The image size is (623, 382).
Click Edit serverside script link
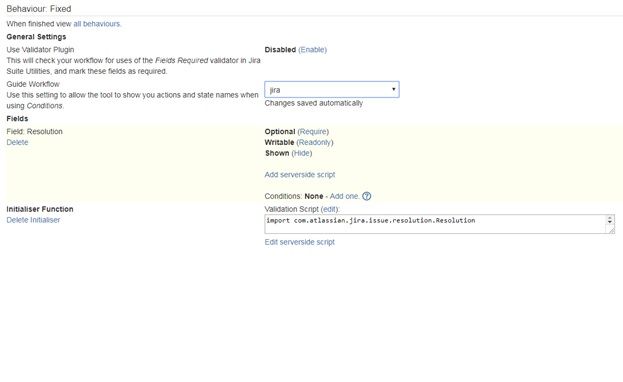(x=300, y=242)
